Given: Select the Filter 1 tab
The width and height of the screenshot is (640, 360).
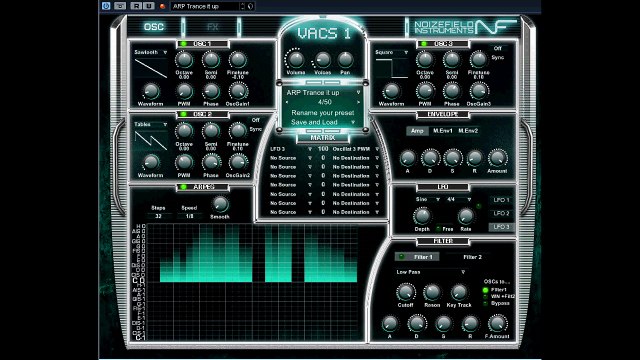Looking at the screenshot, I should pos(417,257).
